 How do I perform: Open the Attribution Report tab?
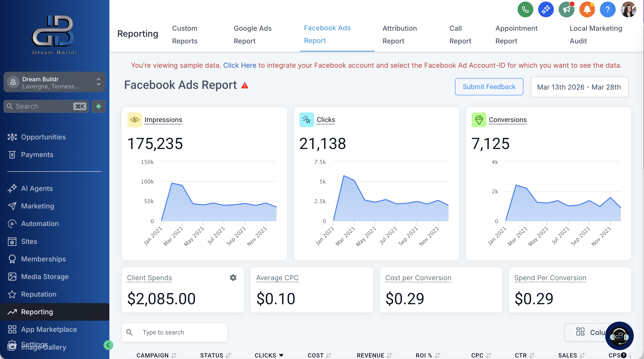coord(400,35)
